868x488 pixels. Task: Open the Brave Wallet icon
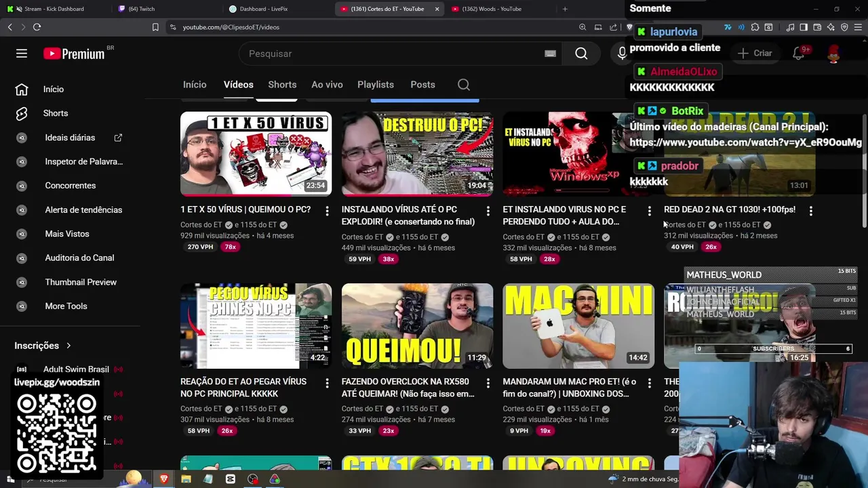[817, 27]
